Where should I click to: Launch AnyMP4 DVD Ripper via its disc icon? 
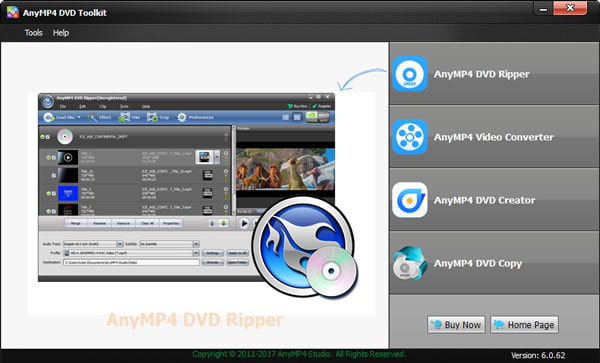point(410,74)
